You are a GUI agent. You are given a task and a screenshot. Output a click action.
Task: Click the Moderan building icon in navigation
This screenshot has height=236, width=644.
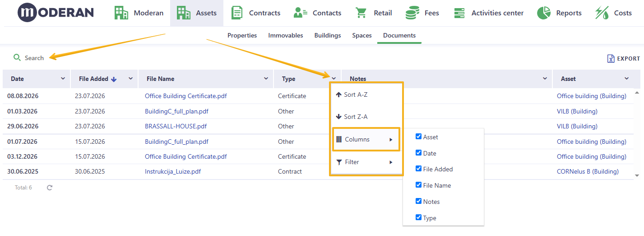coord(121,13)
